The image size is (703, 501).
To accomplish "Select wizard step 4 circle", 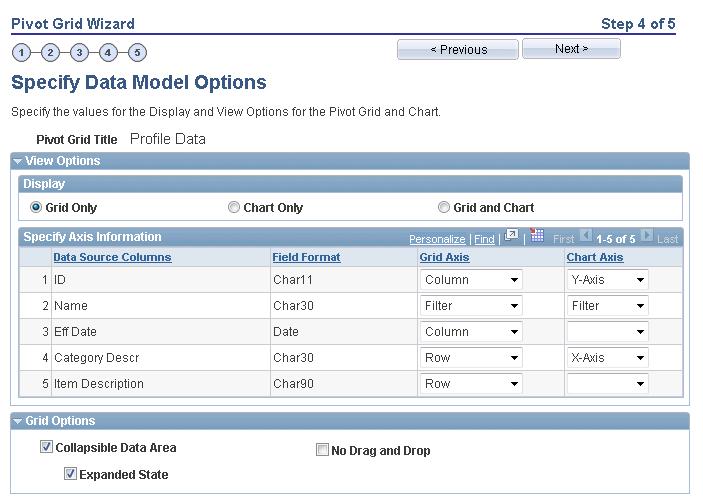I will pyautogui.click(x=108, y=52).
